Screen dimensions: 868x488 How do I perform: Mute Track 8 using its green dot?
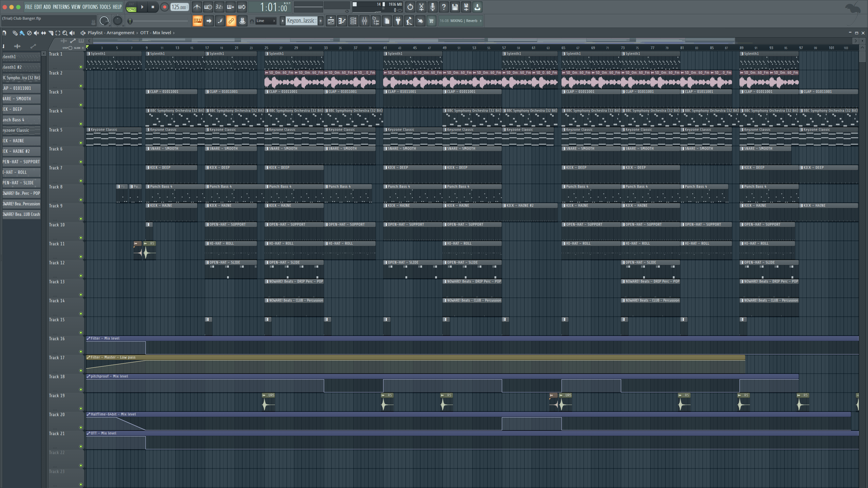point(81,200)
